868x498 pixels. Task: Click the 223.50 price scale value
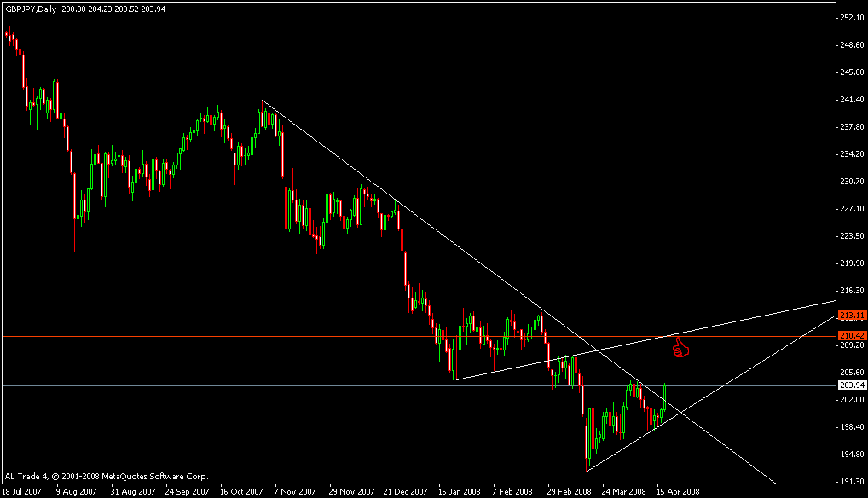point(852,235)
